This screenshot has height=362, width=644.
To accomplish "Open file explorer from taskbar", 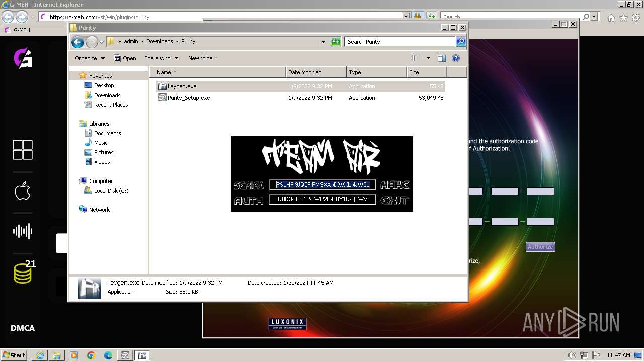I will click(57, 355).
